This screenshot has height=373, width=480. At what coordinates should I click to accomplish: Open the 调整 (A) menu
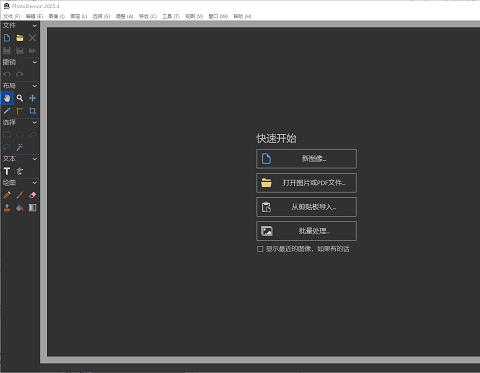[x=124, y=16]
